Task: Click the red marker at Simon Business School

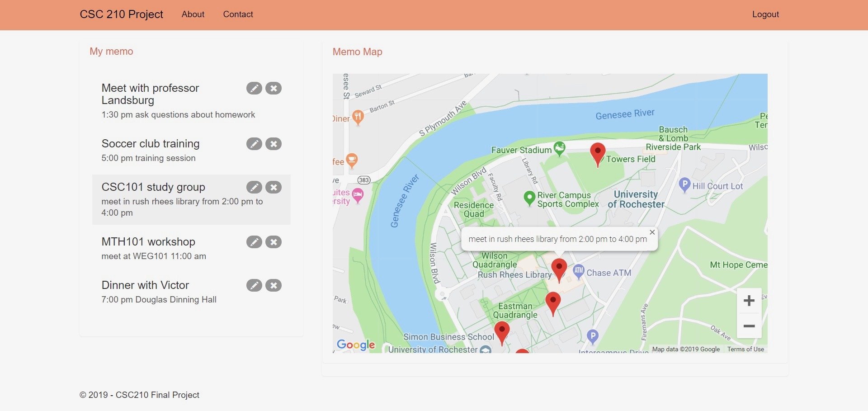Action: click(x=502, y=333)
